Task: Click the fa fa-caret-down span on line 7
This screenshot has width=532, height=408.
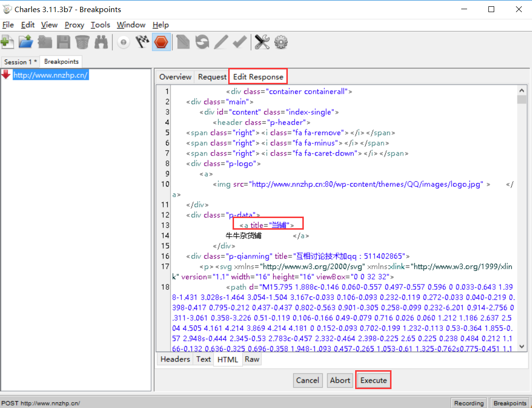Action: [297, 154]
